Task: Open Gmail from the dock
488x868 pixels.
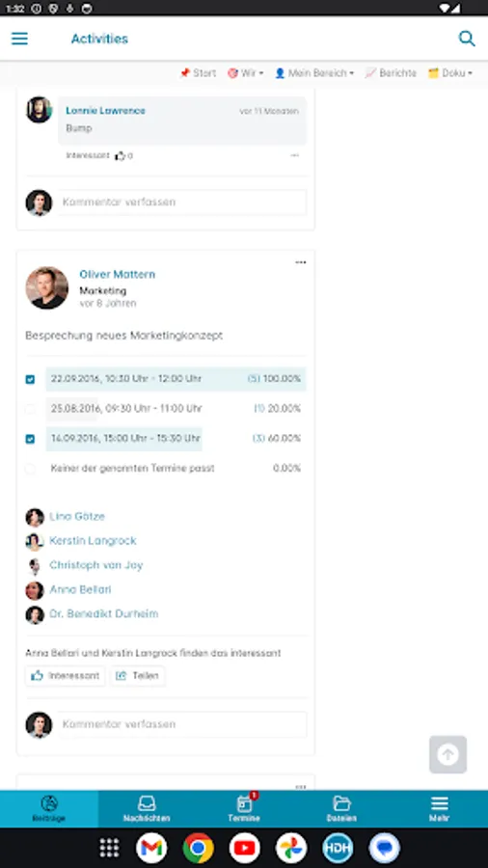Action: [151, 848]
